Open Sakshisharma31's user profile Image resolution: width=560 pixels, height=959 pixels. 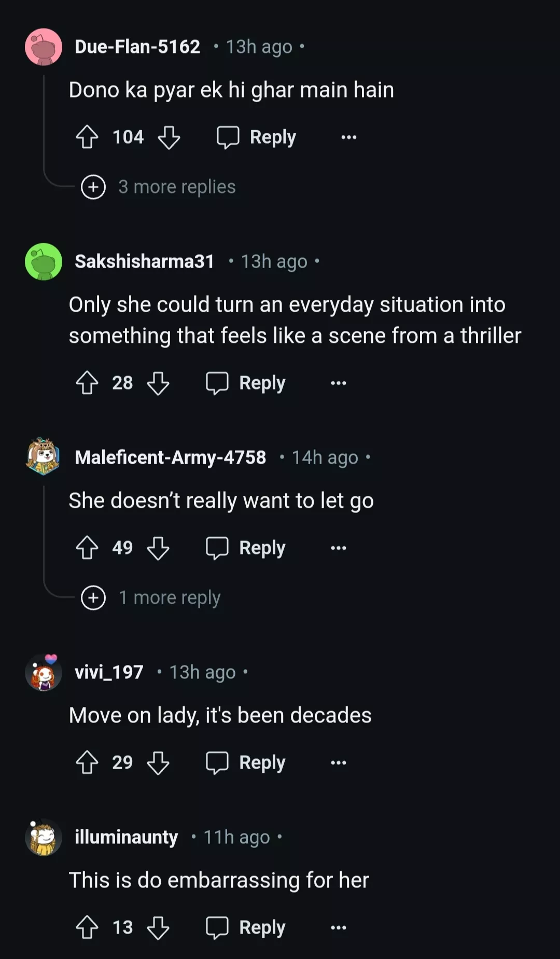point(144,262)
